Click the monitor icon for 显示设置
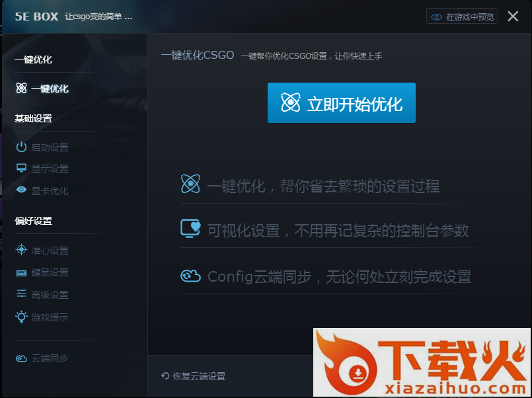This screenshot has width=532, height=398. (x=21, y=169)
